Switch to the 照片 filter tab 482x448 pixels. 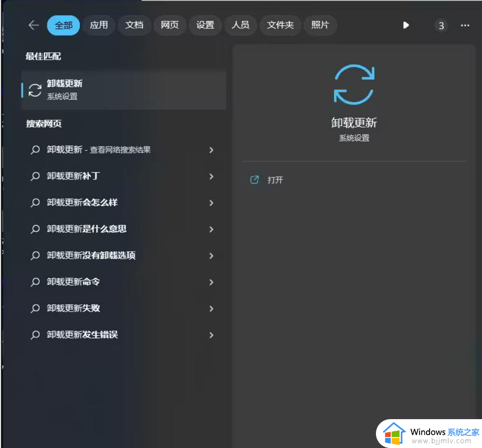tap(320, 25)
